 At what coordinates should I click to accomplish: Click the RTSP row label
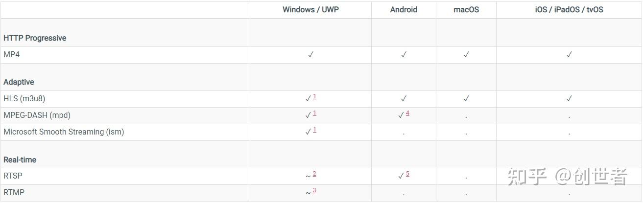pos(13,176)
